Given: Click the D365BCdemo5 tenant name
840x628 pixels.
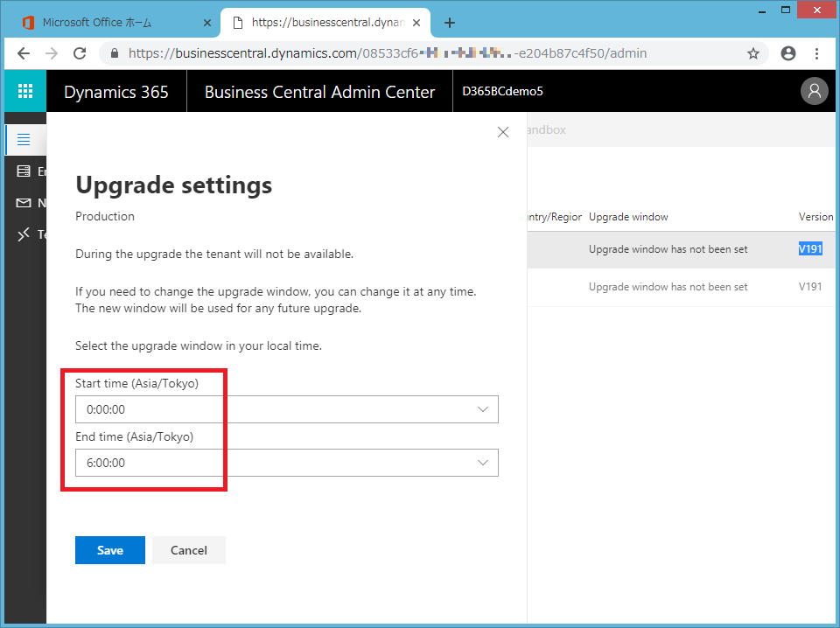Looking at the screenshot, I should pyautogui.click(x=502, y=91).
